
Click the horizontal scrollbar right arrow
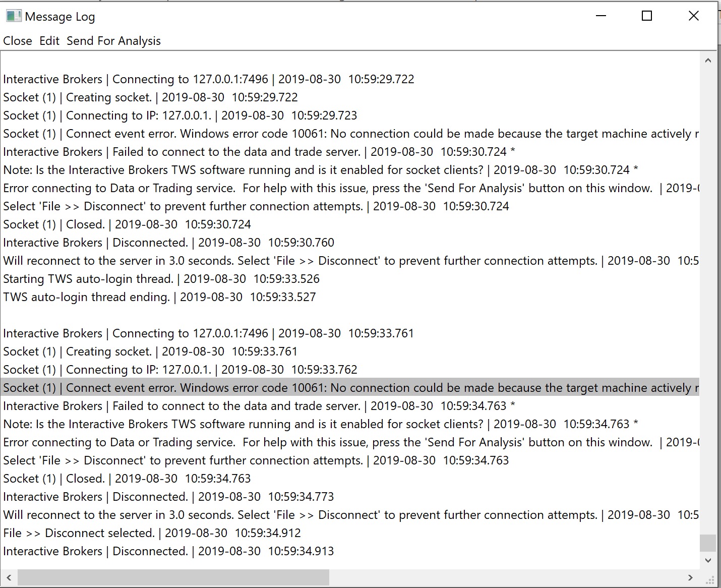pyautogui.click(x=691, y=577)
